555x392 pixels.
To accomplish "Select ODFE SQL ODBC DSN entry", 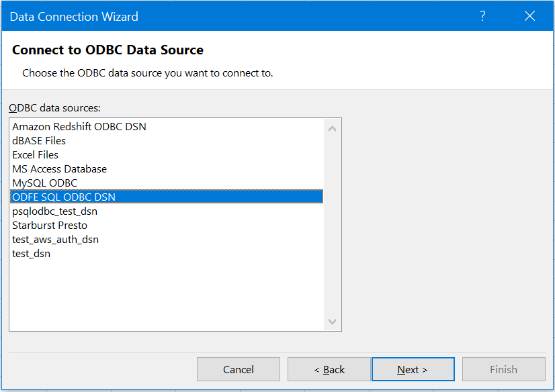I will click(167, 197).
